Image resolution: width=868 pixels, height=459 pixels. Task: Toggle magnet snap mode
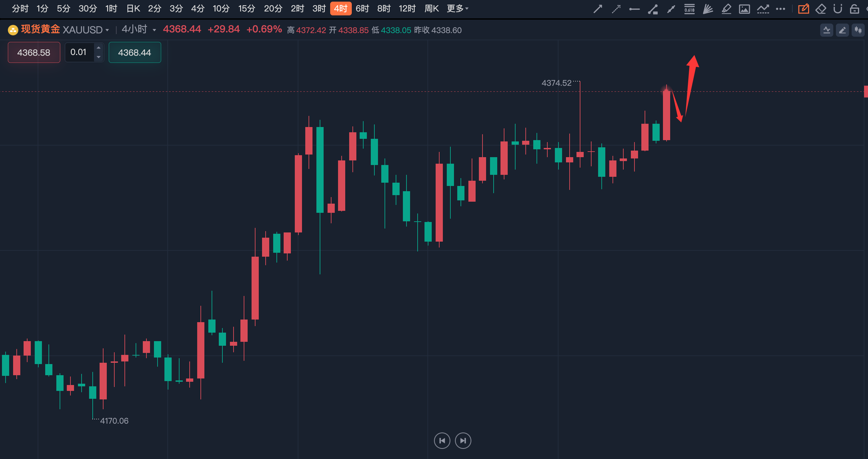838,9
